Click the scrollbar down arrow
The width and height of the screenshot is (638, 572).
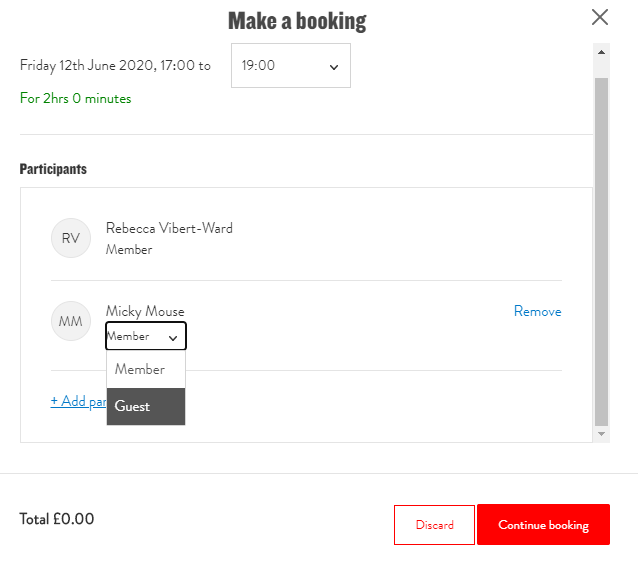click(601, 434)
